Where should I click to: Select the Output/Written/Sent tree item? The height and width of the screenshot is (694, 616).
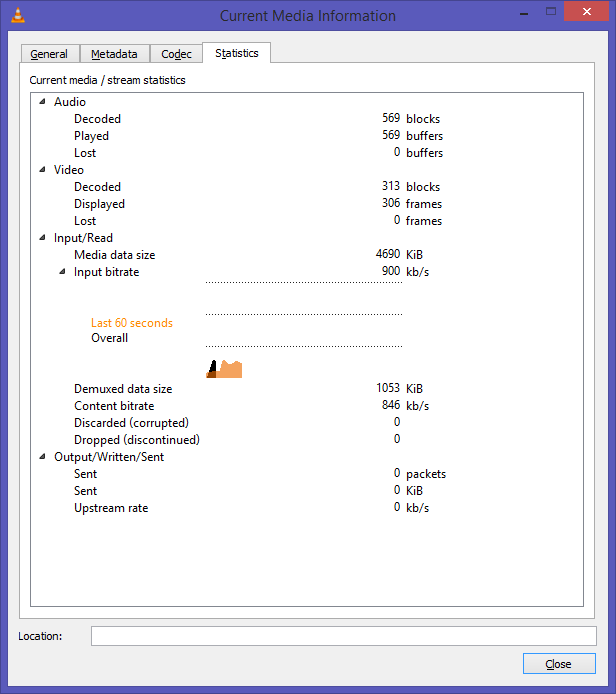pos(109,457)
